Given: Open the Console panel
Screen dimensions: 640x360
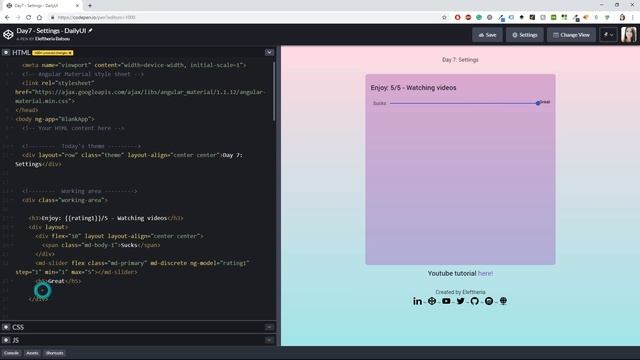Looking at the screenshot, I should click(11, 353).
